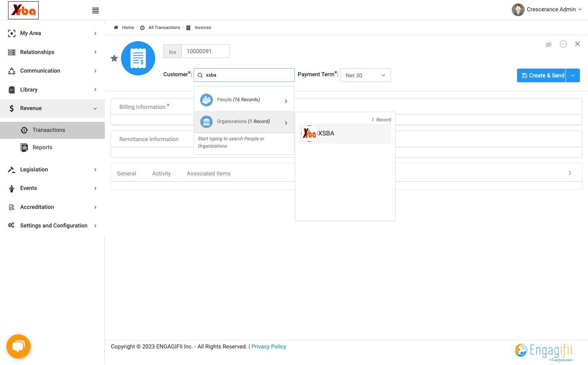This screenshot has width=588, height=365.
Task: Click the Crescerance Admin avatar
Action: [518, 10]
